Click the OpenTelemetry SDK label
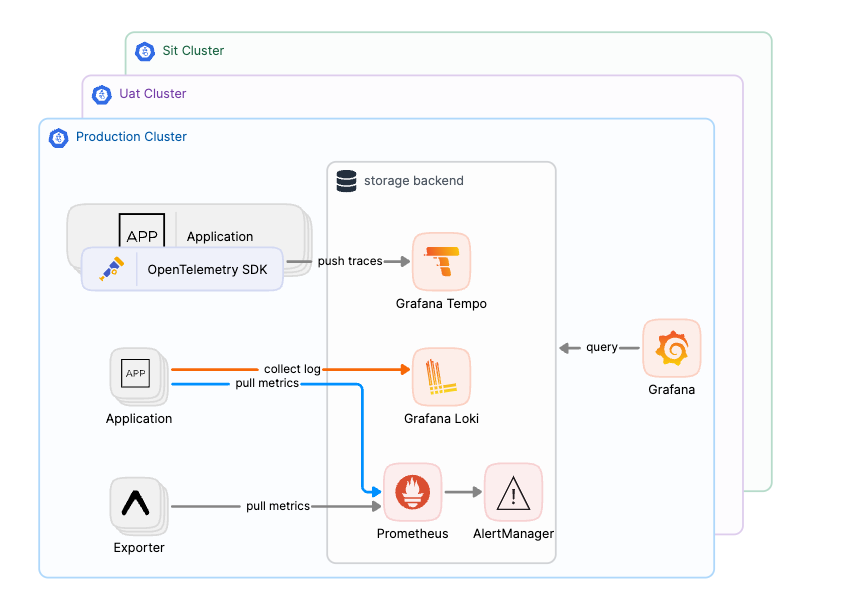The width and height of the screenshot is (849, 614). (207, 270)
